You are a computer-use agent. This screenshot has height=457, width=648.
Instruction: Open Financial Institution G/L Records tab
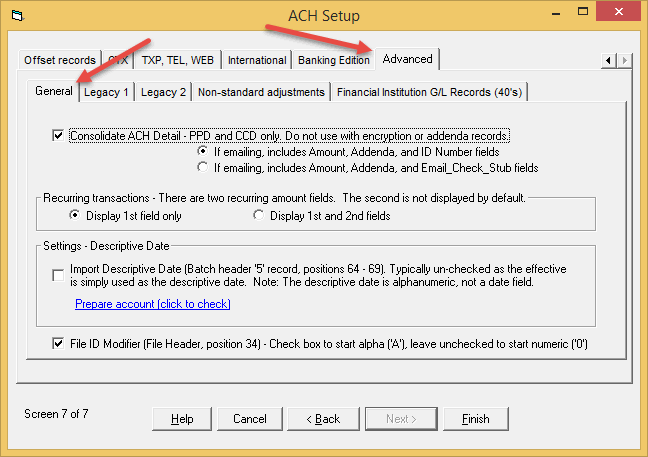[430, 93]
